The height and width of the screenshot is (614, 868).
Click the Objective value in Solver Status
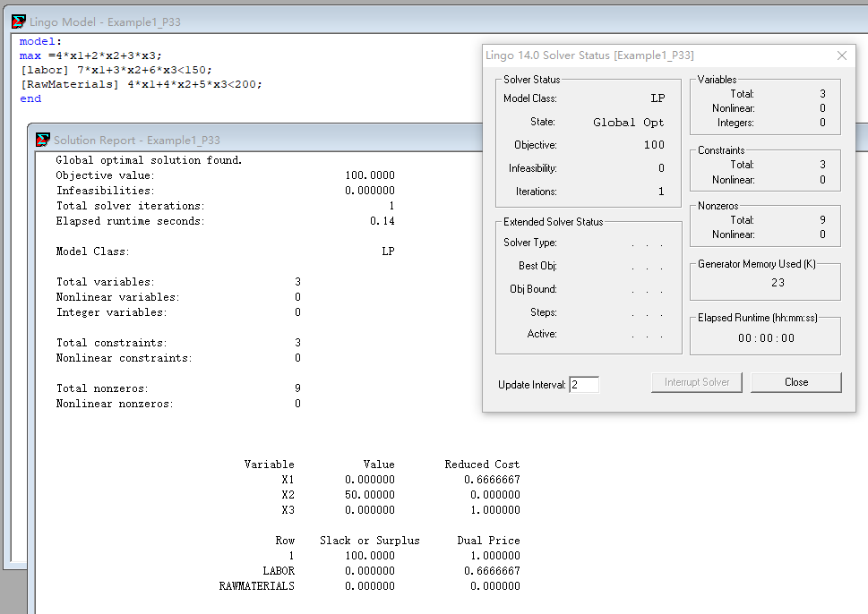(x=654, y=145)
